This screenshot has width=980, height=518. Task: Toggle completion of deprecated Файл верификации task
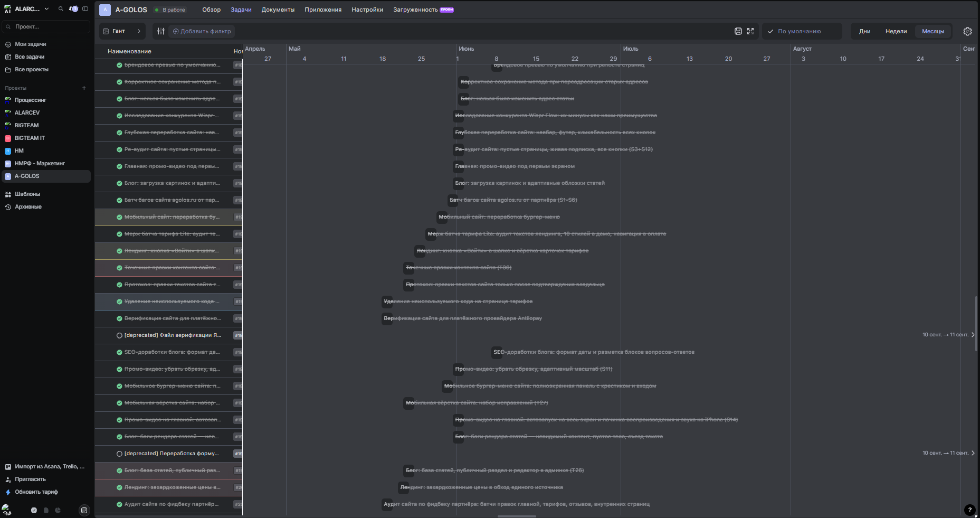point(119,335)
